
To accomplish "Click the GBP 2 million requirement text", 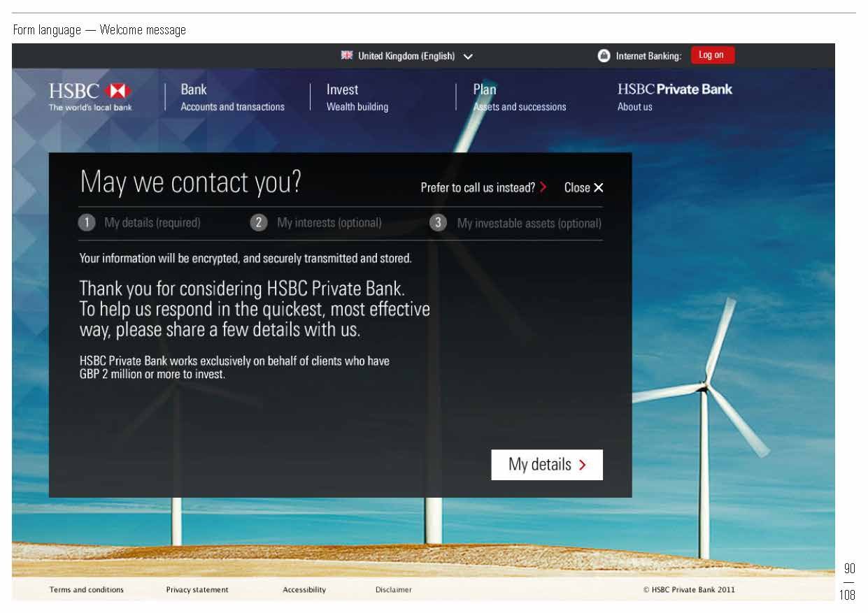I will pos(234,368).
